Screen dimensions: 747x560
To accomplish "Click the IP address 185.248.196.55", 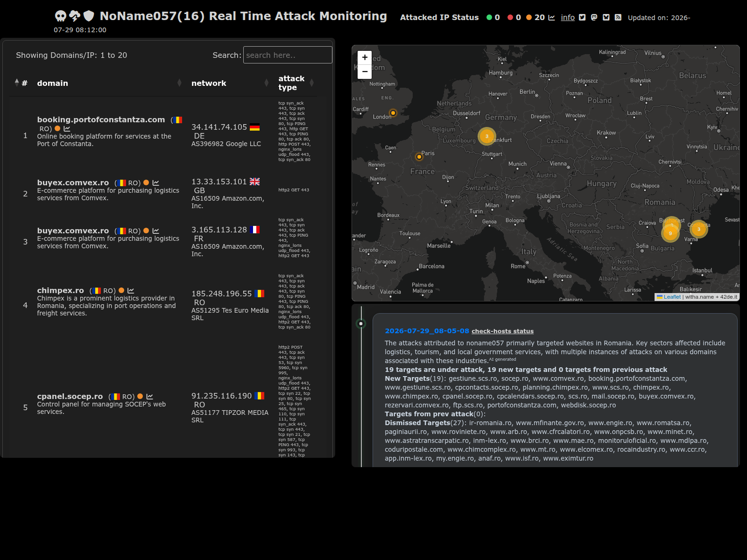I will point(222,294).
